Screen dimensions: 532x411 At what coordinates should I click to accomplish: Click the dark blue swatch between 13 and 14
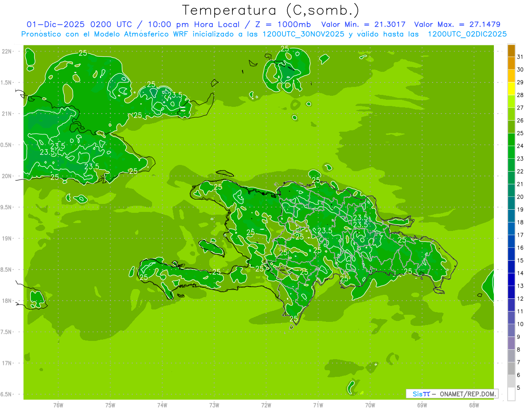click(x=511, y=279)
